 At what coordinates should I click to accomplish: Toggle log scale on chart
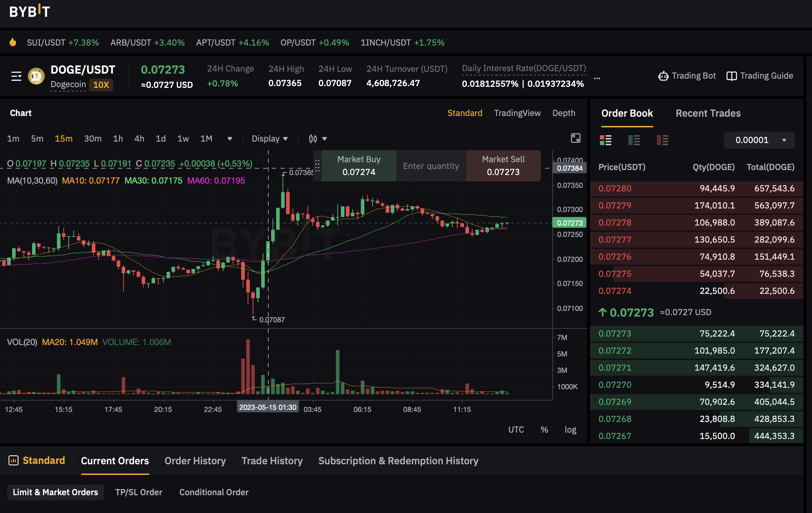[570, 430]
